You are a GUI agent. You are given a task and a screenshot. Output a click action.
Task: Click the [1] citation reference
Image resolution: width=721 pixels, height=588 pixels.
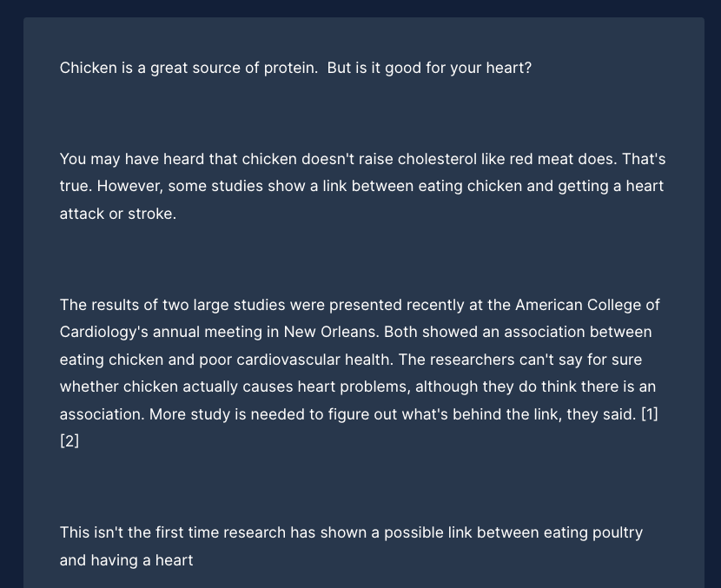650,414
